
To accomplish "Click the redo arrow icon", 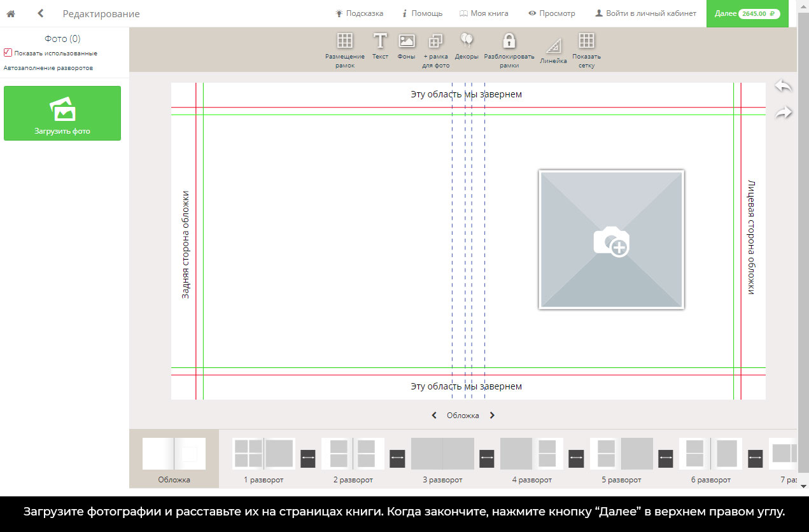I will coord(783,113).
